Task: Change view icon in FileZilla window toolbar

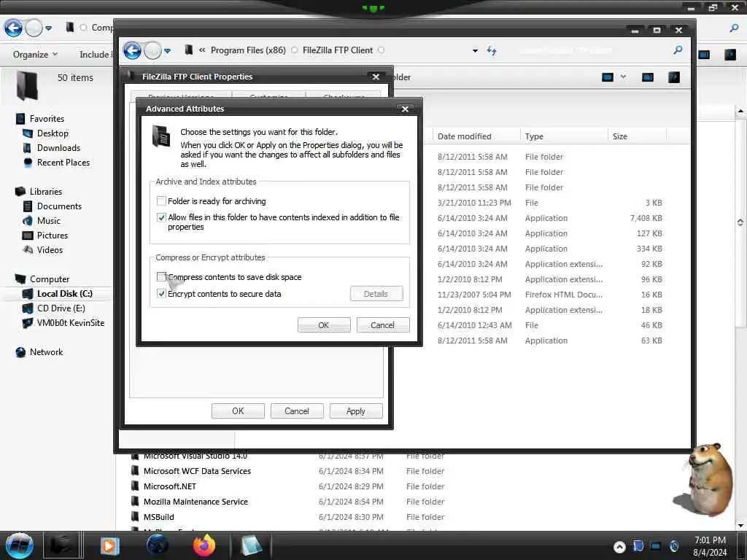Action: pyautogui.click(x=608, y=77)
